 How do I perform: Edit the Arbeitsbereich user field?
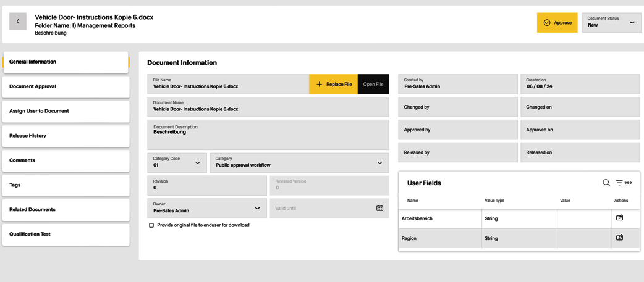(x=619, y=218)
